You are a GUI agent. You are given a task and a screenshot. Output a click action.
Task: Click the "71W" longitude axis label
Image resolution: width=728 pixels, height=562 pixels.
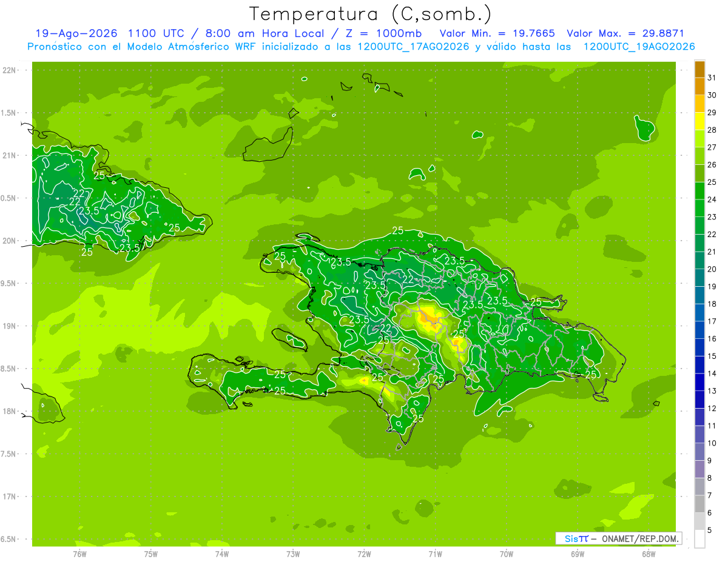pyautogui.click(x=435, y=554)
